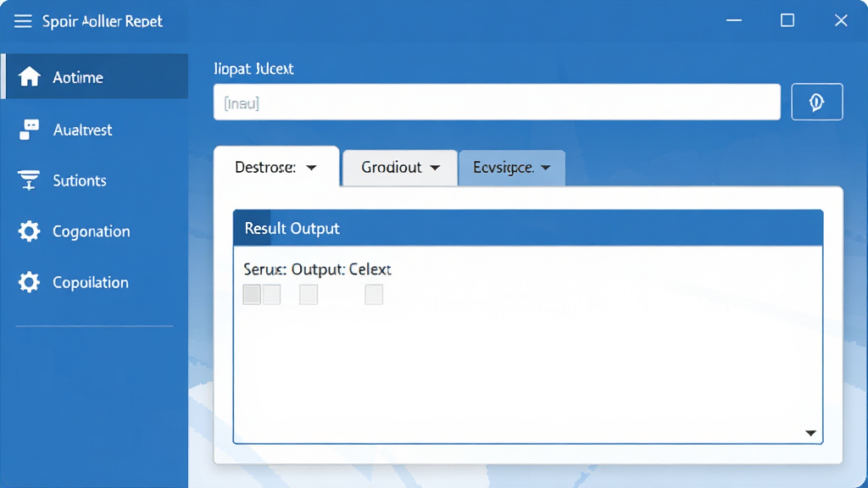Maximize the application window

[787, 20]
